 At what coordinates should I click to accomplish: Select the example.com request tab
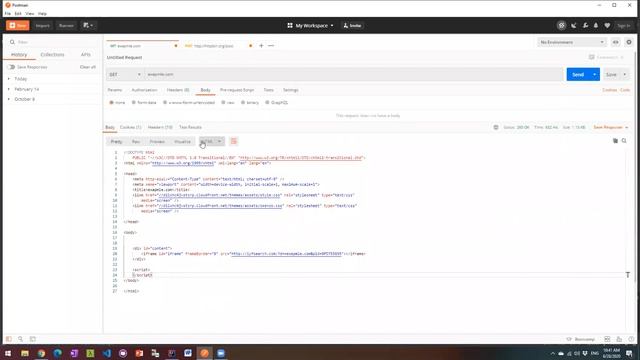[141, 46]
